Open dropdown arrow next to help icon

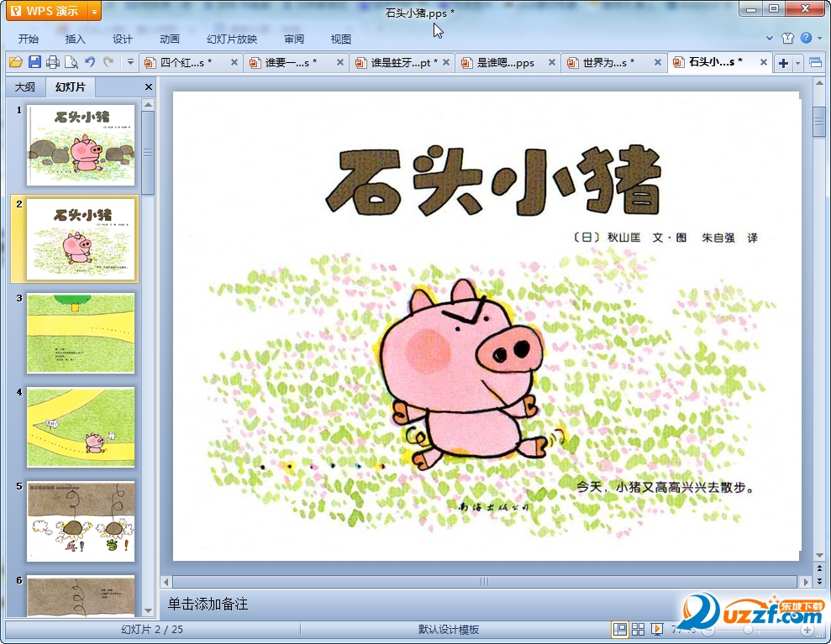820,38
